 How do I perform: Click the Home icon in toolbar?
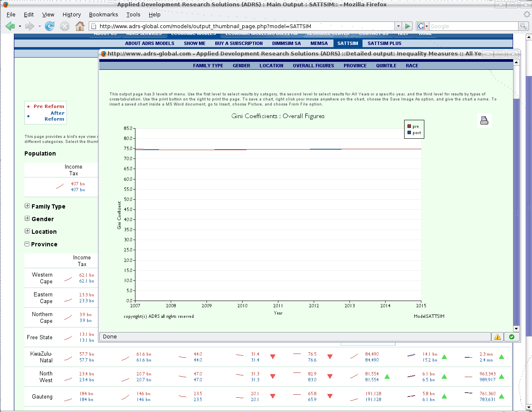point(79,26)
